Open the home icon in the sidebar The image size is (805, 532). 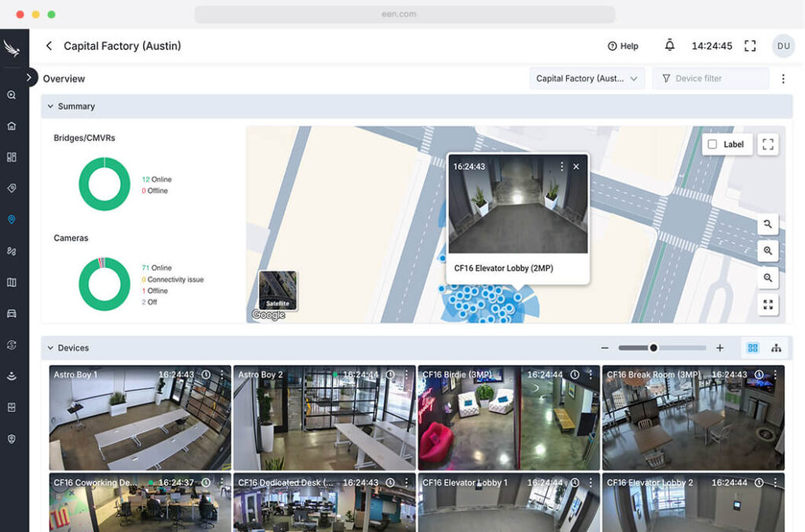(11, 126)
